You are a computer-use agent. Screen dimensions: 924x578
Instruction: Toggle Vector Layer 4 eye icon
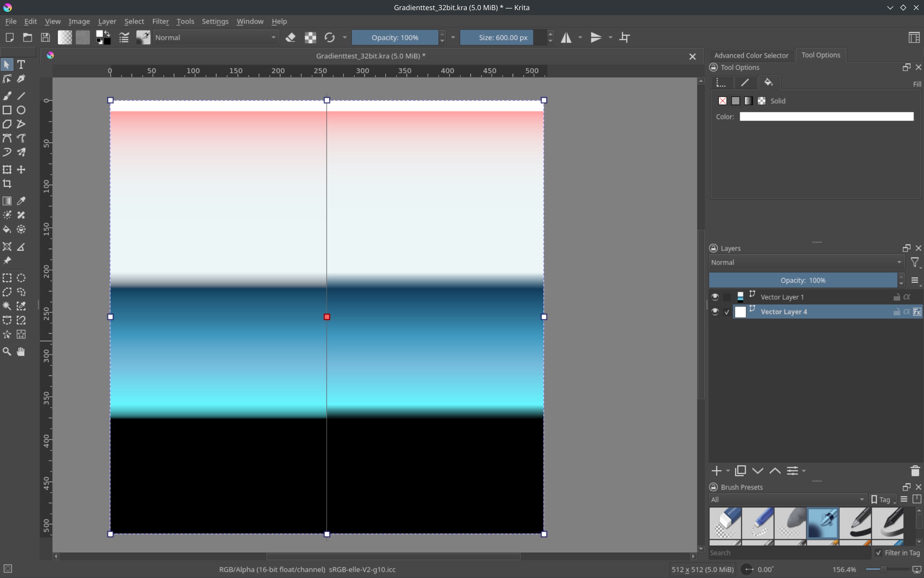[x=715, y=312]
